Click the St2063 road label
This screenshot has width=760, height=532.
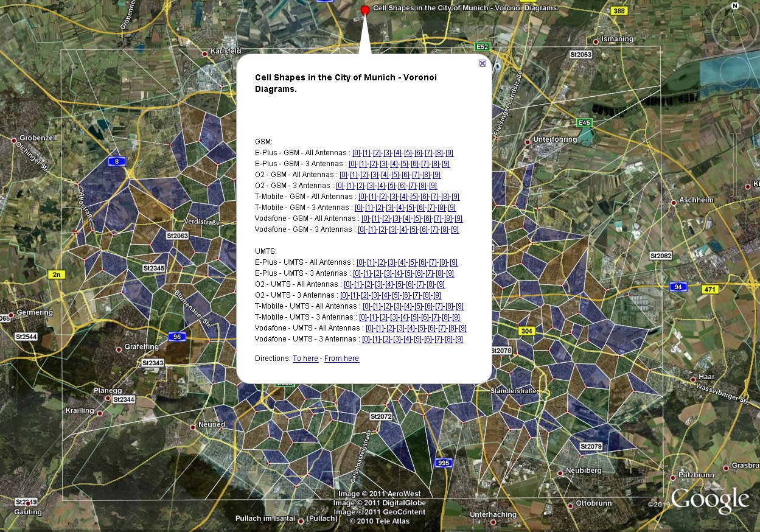(178, 235)
